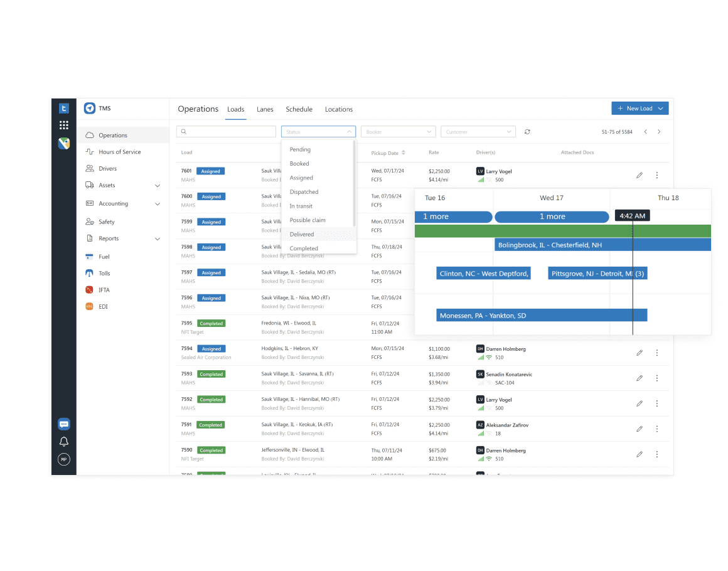The image size is (728, 571).
Task: Refresh the loads list
Action: pos(527,131)
